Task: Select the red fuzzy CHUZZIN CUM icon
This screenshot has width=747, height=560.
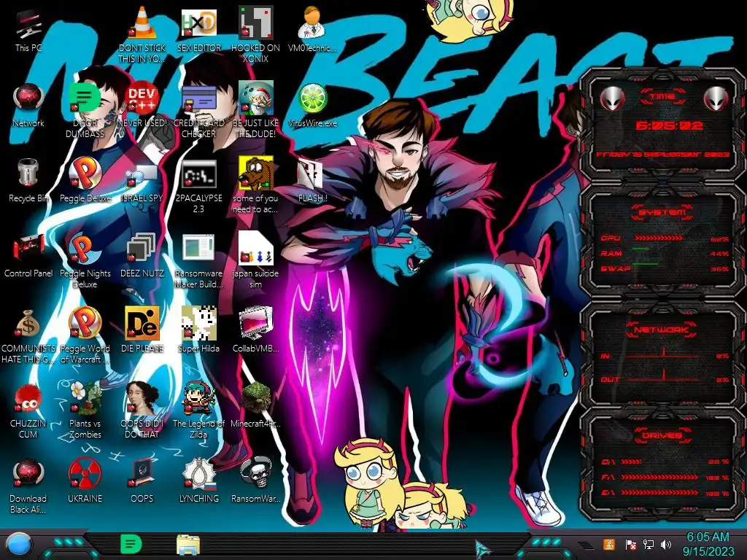Action: click(28, 411)
